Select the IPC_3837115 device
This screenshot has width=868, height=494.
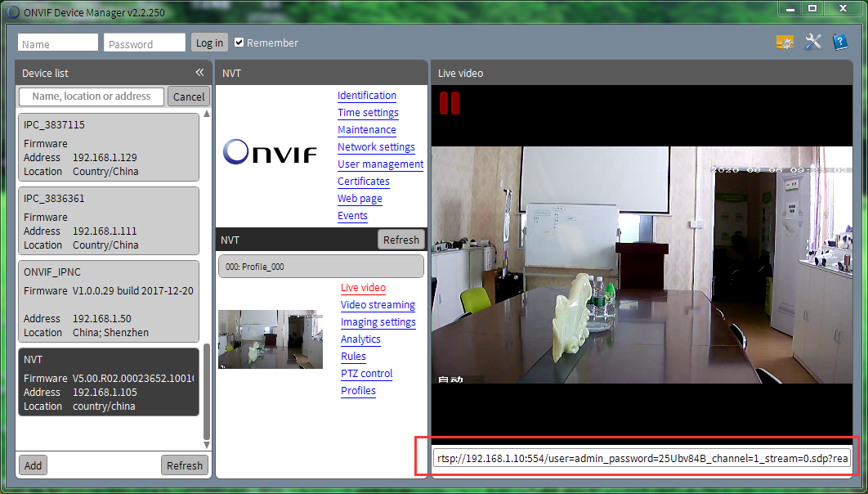pos(109,147)
